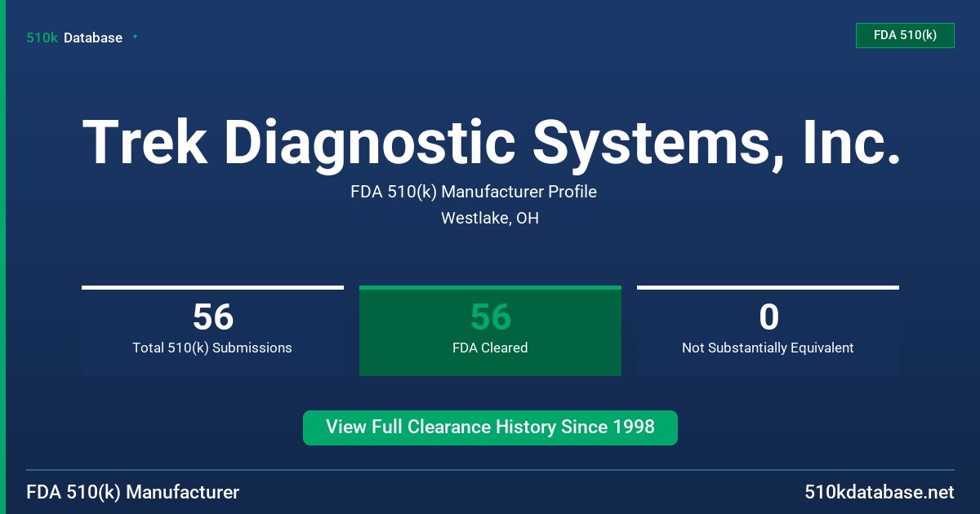Click the FDA 510(k) badge button
The image size is (980, 514).
(905, 35)
